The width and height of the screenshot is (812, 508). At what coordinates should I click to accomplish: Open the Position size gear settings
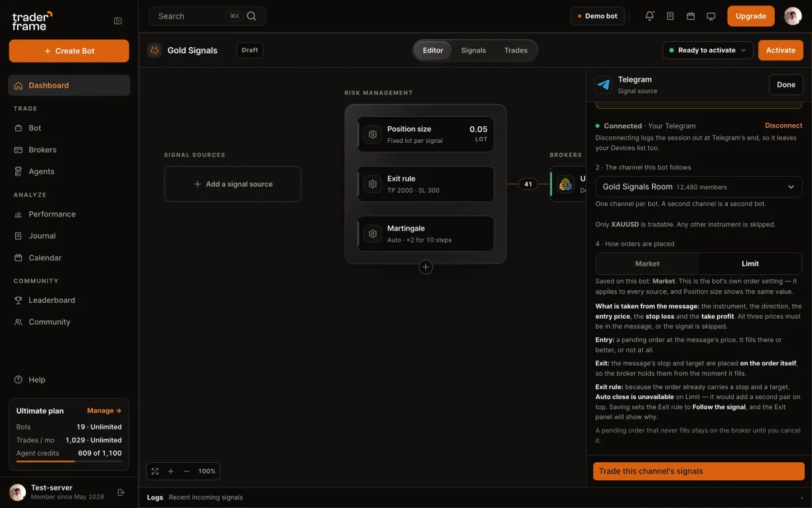click(x=373, y=134)
